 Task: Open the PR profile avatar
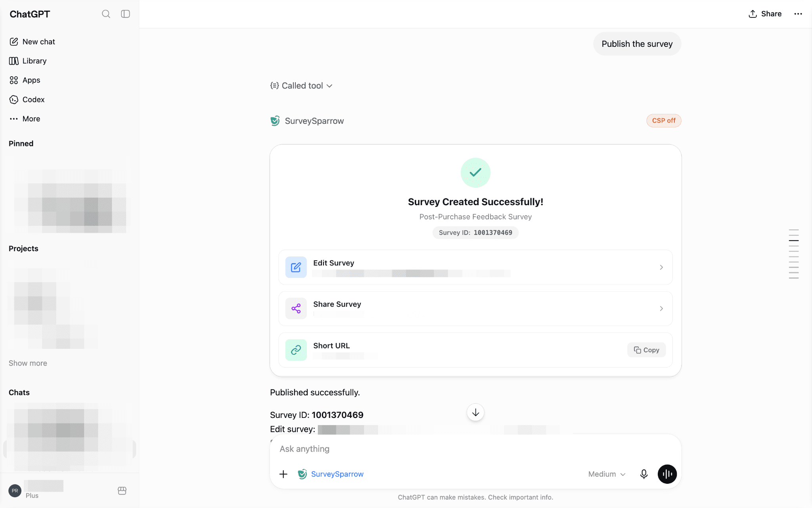point(15,491)
